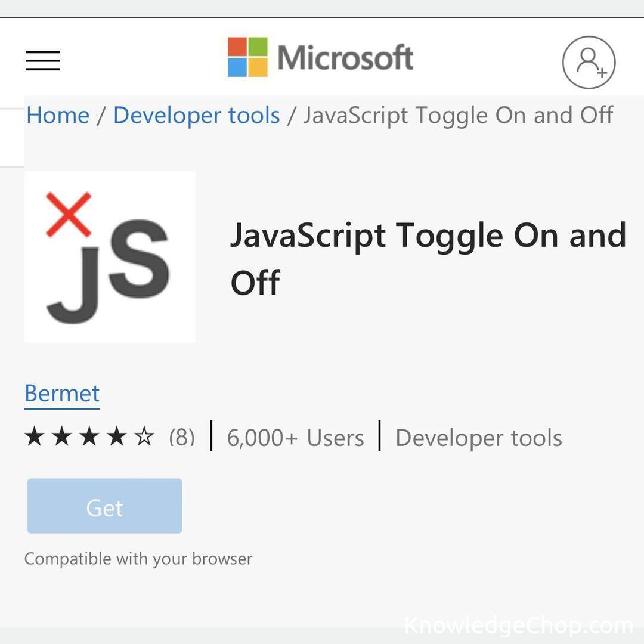Click the 6,000+ Users label
644x644 pixels.
295,438
